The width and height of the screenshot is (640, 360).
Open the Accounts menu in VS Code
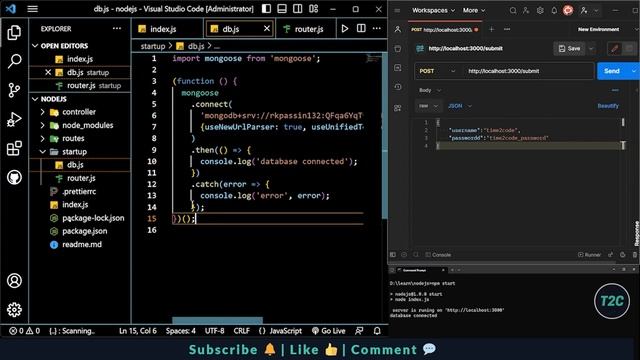(x=14, y=281)
